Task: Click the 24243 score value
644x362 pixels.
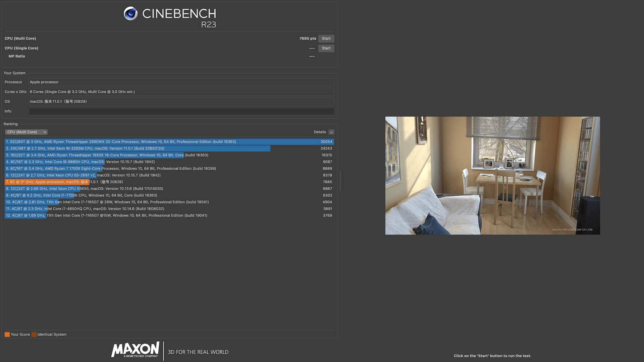Action: tap(326, 148)
